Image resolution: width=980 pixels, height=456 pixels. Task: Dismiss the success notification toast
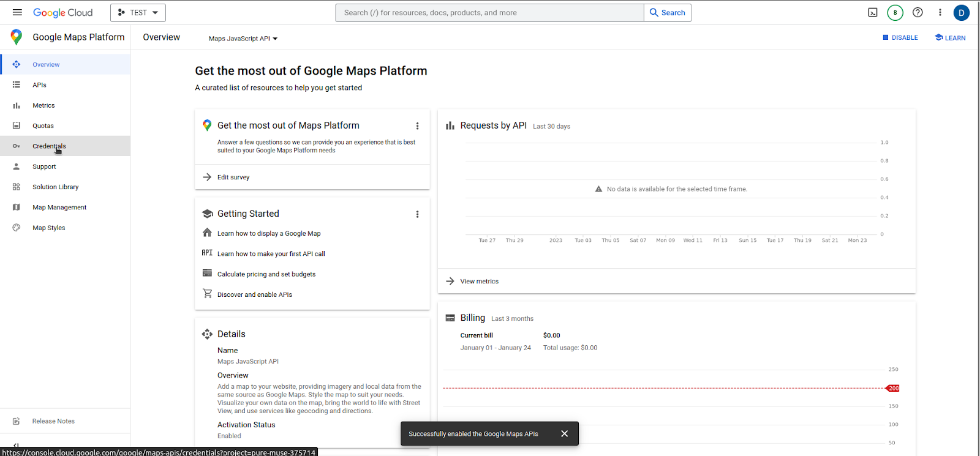564,433
